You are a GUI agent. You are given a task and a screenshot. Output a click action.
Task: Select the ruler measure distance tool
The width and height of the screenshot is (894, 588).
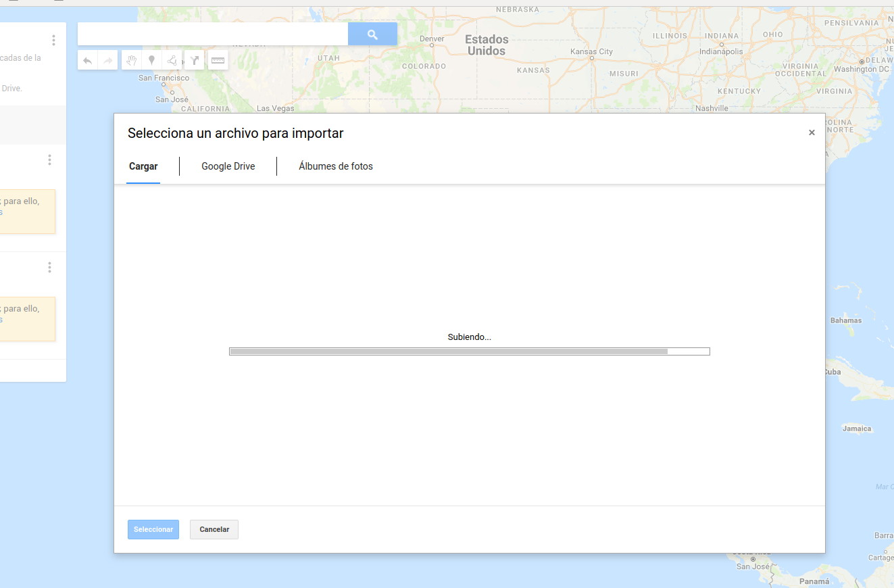point(218,61)
